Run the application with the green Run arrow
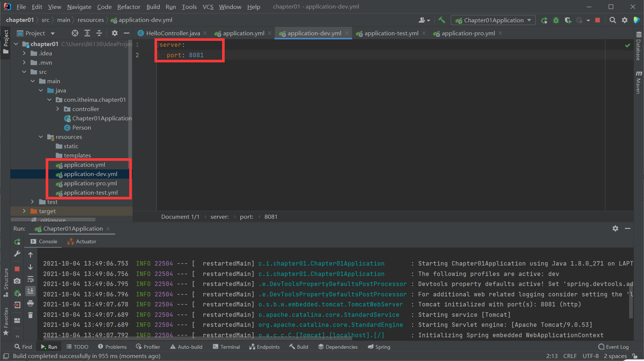 pyautogui.click(x=544, y=20)
